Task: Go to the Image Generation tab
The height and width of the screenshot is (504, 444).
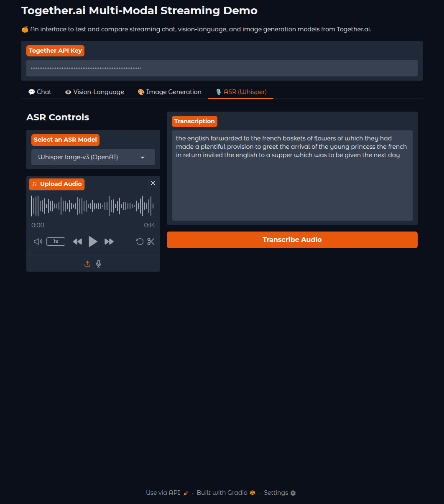Action: coord(169,92)
